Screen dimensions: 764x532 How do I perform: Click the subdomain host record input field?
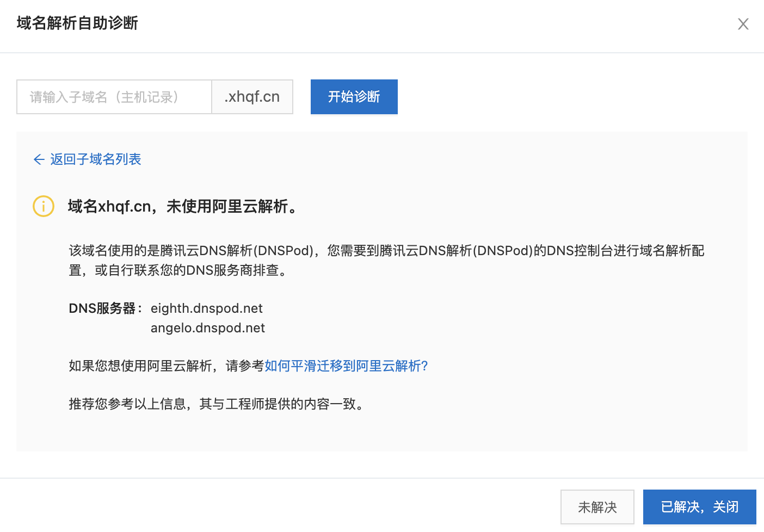[x=114, y=97]
